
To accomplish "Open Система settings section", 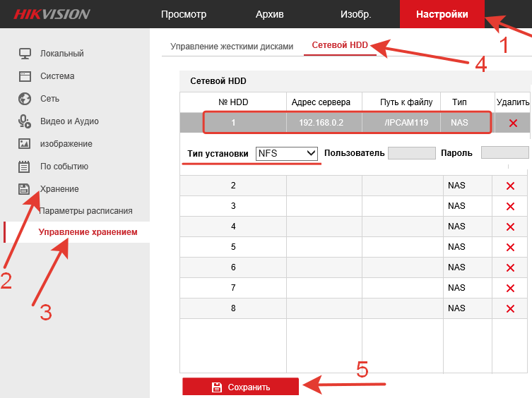I will coord(57,76).
